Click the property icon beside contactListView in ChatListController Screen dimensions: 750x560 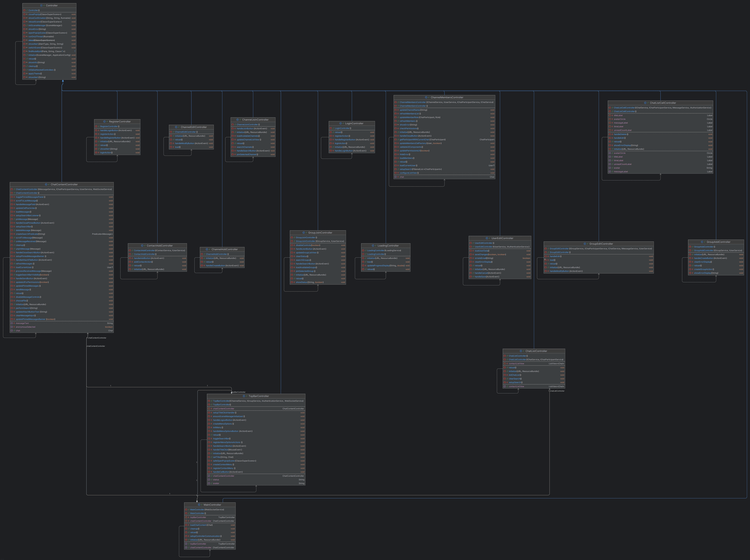click(505, 386)
